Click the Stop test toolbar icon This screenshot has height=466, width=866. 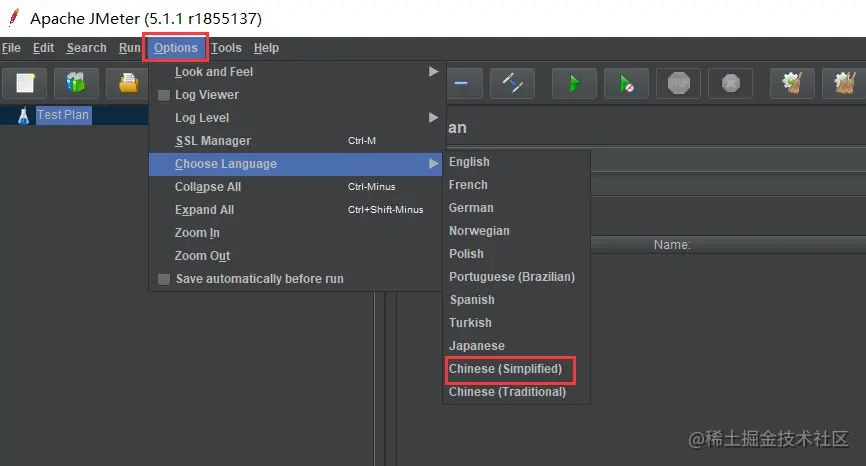pos(678,83)
